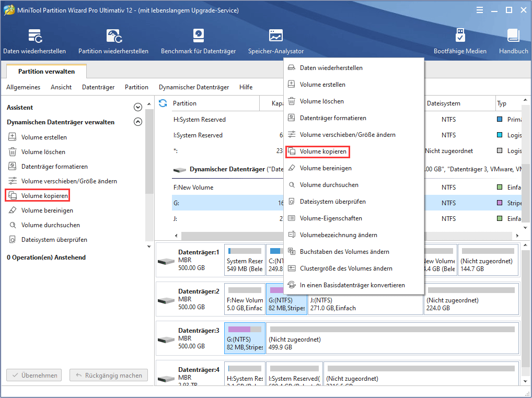Choose Daten wiederherstellen in context menu
This screenshot has width=532, height=398.
tap(354, 68)
